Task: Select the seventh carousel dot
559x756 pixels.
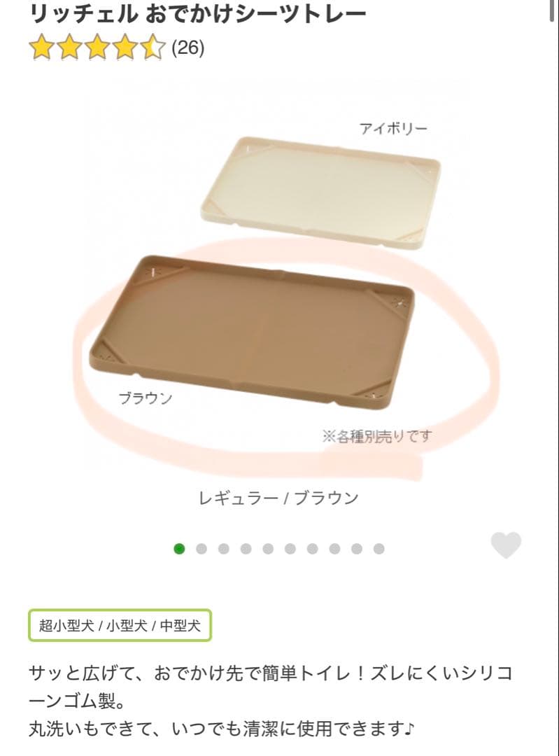Action: 312,549
